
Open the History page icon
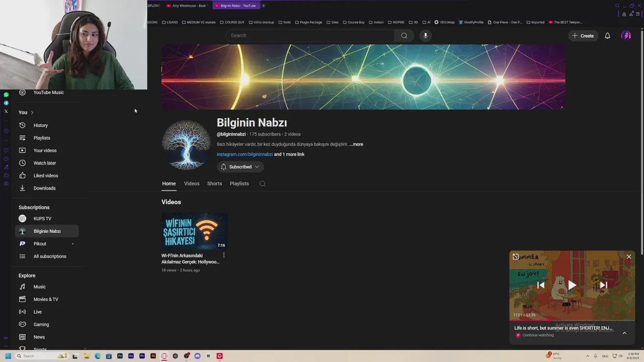click(22, 125)
